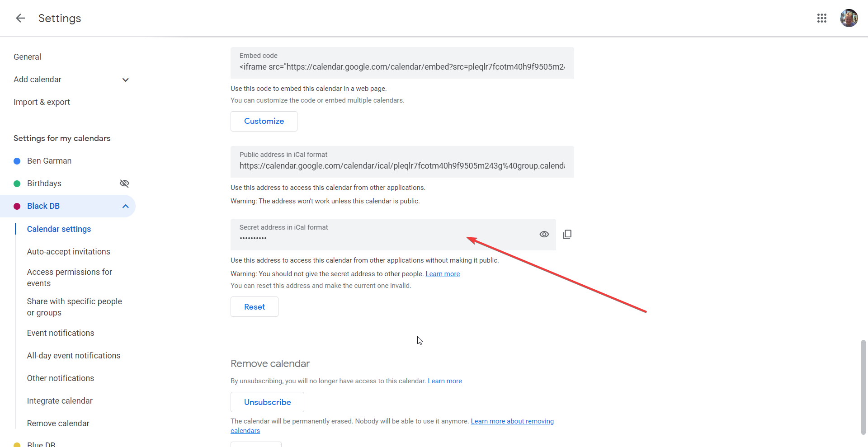The width and height of the screenshot is (868, 447).
Task: Expand the Add calendar section
Action: (126, 80)
